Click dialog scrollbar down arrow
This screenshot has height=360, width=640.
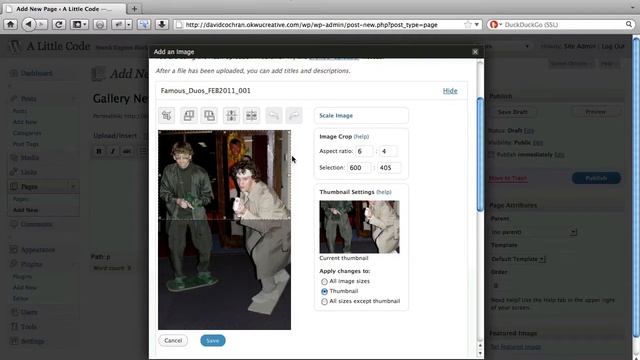pyautogui.click(x=480, y=353)
